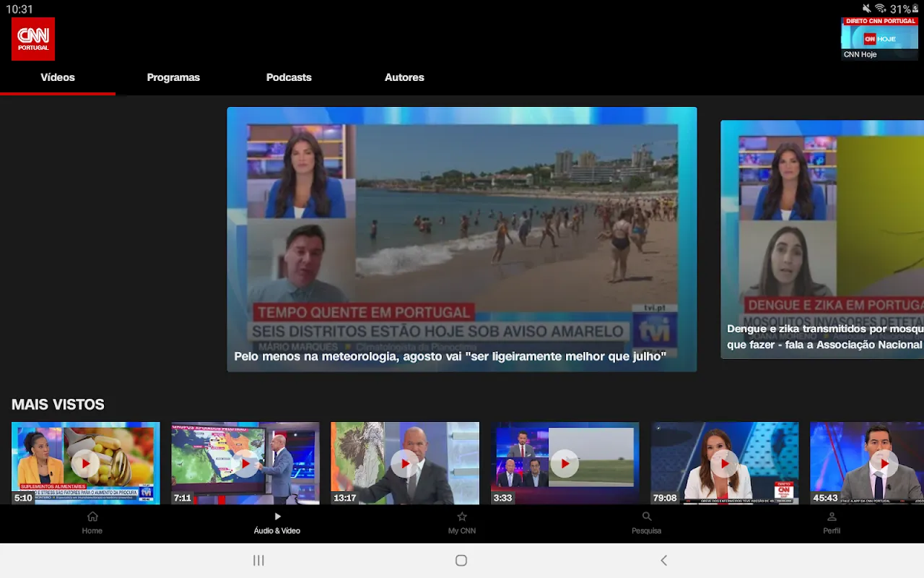
Task: Open headline Dengue e zika transmitidos
Action: (x=825, y=337)
